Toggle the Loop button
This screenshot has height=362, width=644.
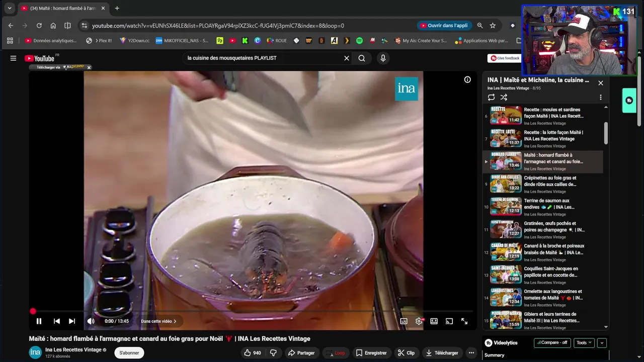coord(335,353)
